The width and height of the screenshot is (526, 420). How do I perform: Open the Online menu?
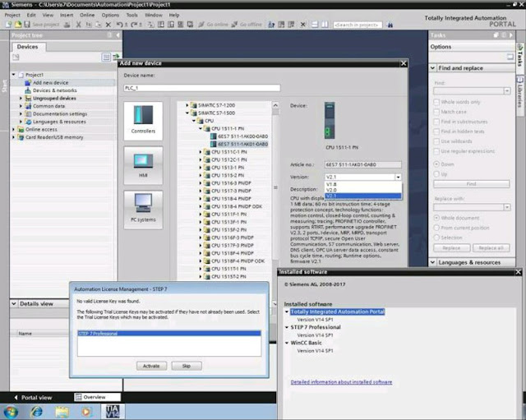[x=87, y=15]
